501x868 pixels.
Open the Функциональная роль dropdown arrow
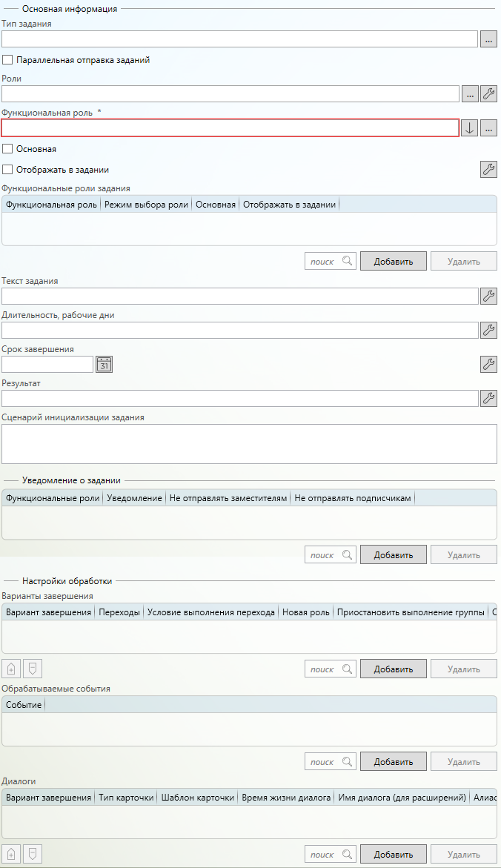pyautogui.click(x=469, y=127)
